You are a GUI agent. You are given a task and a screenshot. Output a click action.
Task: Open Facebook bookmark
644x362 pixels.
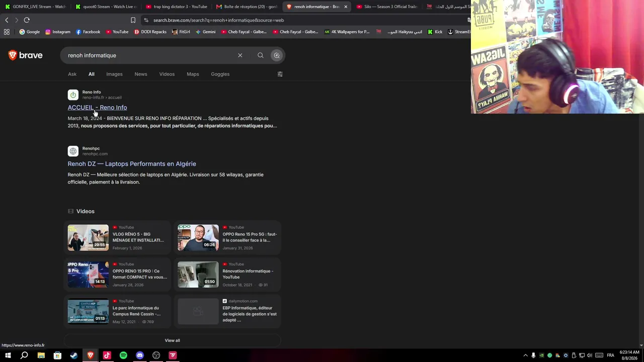pyautogui.click(x=88, y=32)
